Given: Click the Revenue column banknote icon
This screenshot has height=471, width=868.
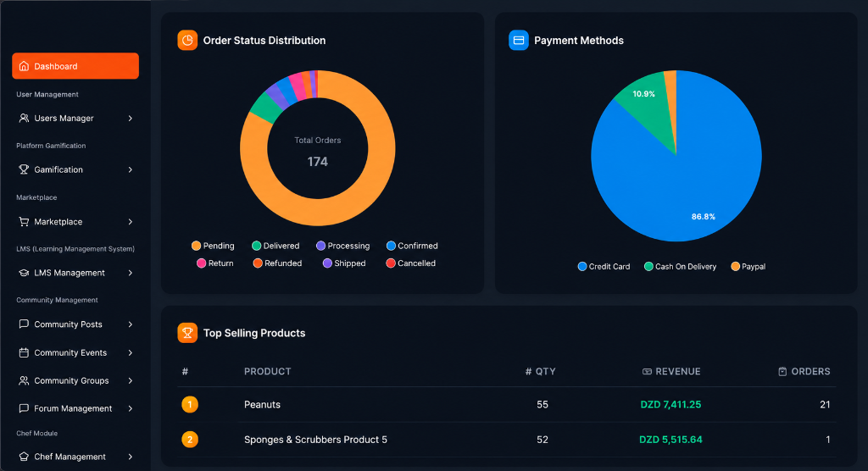Looking at the screenshot, I should [x=647, y=371].
